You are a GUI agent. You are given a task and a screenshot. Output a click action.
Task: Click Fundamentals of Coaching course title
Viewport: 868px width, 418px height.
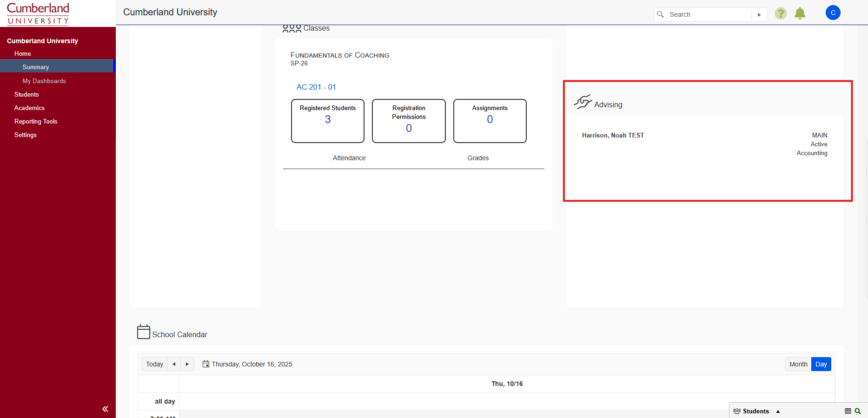click(x=340, y=55)
